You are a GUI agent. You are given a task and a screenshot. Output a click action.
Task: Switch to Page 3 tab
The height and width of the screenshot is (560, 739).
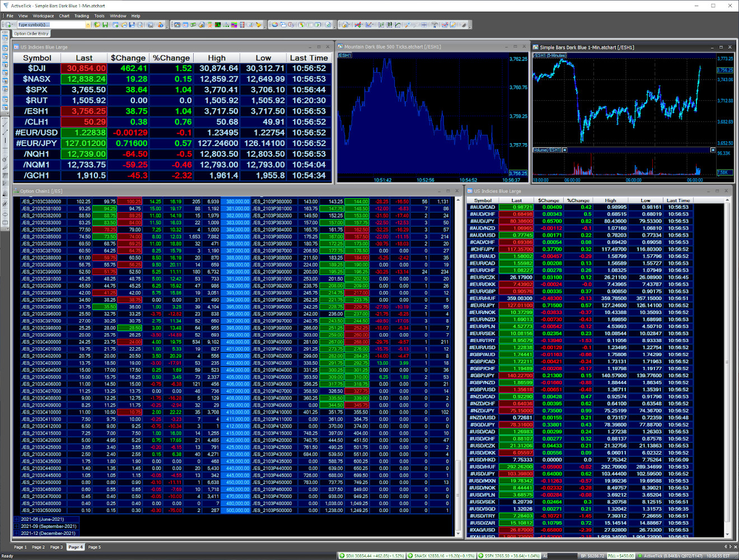(x=55, y=547)
